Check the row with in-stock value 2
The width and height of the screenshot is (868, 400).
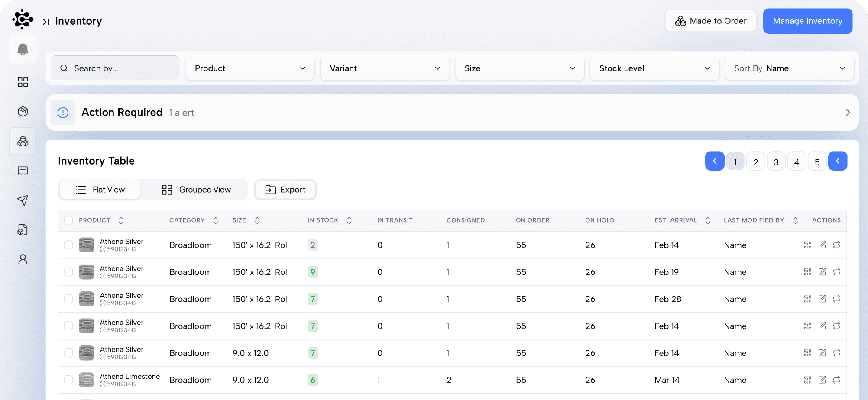[68, 245]
